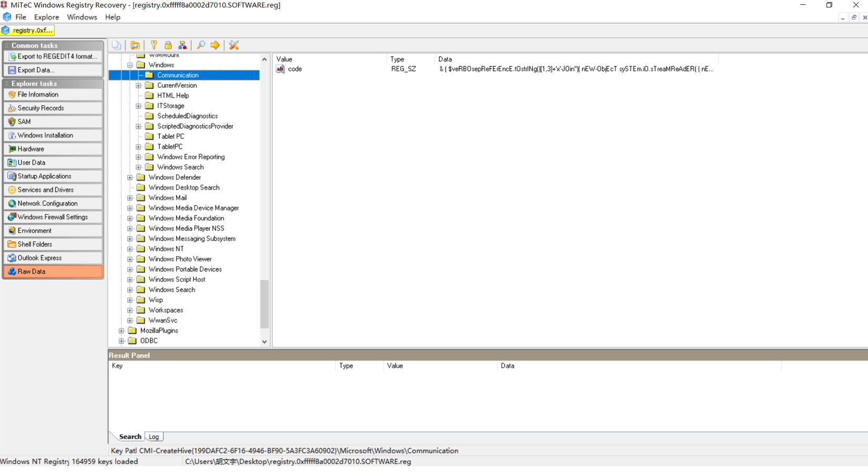The image size is (868, 472).
Task: Open the SAM explorer task
Action: coord(53,121)
